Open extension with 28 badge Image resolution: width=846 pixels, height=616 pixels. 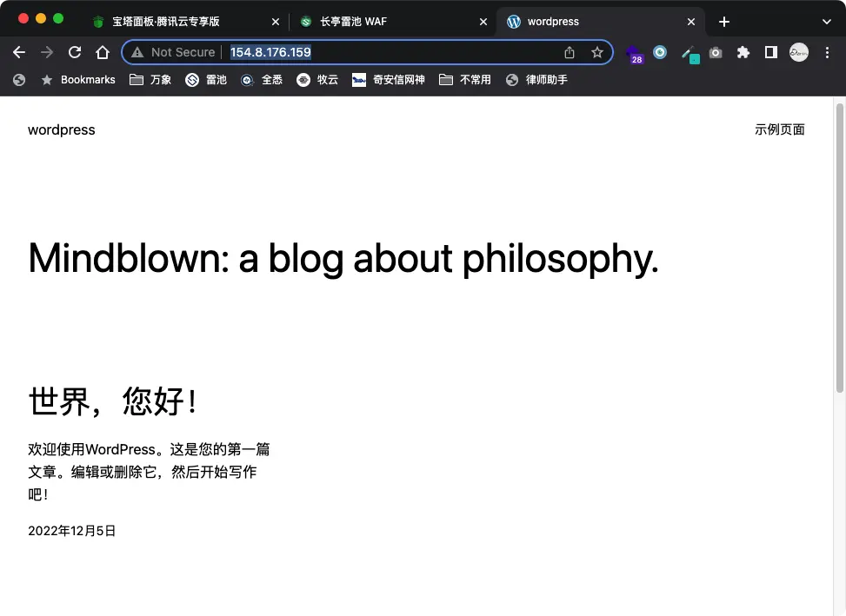pyautogui.click(x=634, y=54)
